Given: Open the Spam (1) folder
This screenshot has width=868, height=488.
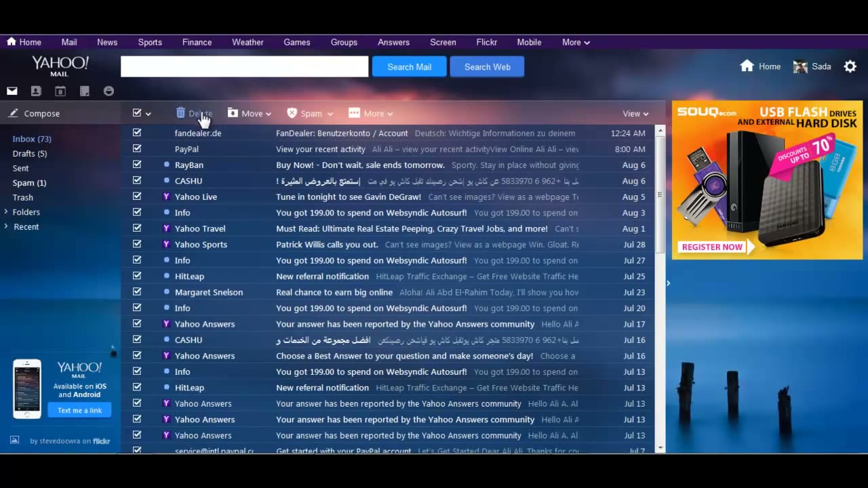Looking at the screenshot, I should [x=29, y=183].
